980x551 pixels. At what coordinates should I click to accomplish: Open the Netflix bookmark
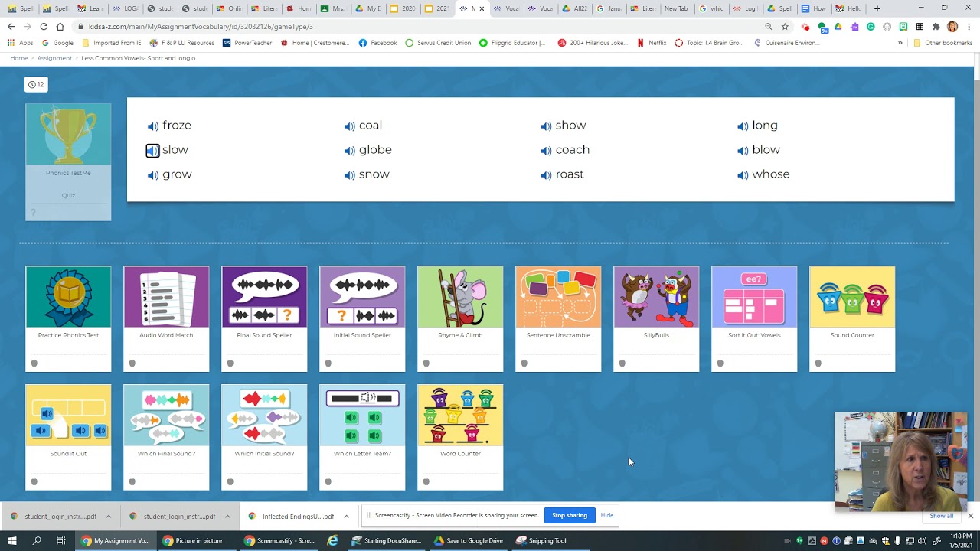(652, 43)
